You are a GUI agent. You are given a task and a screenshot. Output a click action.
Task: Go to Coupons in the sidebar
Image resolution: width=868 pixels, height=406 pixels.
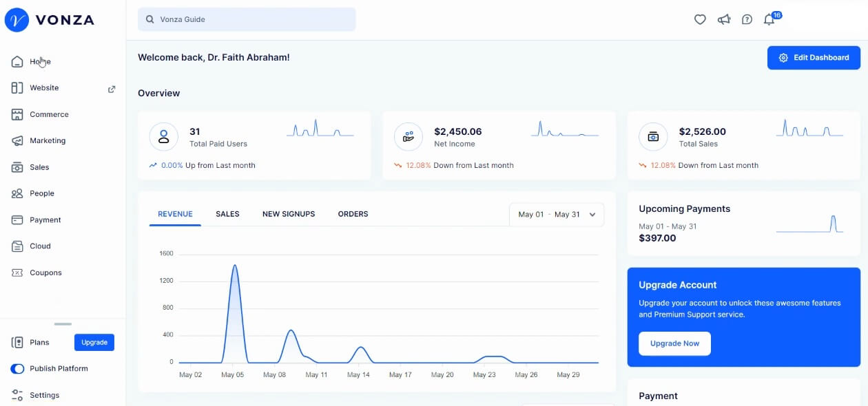[45, 273]
